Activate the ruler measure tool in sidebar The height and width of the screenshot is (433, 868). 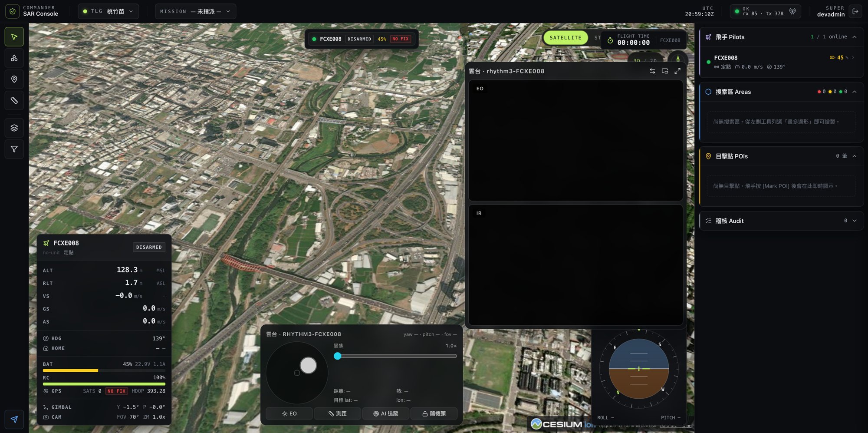pyautogui.click(x=14, y=101)
